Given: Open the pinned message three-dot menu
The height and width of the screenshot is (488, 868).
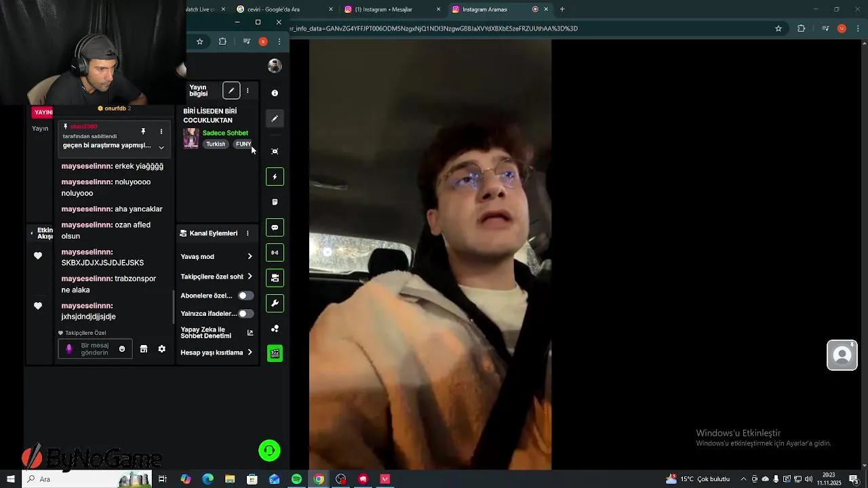Looking at the screenshot, I should pyautogui.click(x=161, y=131).
